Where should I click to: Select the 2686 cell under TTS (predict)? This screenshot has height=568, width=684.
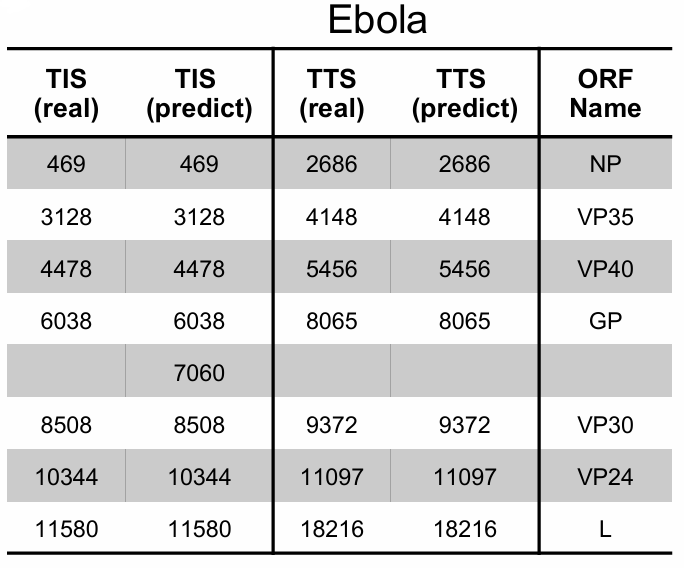coord(463,164)
